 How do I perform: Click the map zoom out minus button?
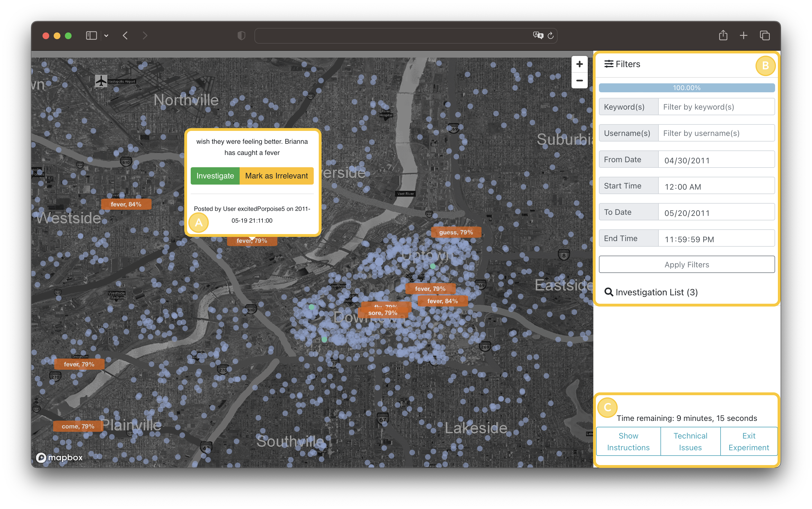[x=579, y=81]
